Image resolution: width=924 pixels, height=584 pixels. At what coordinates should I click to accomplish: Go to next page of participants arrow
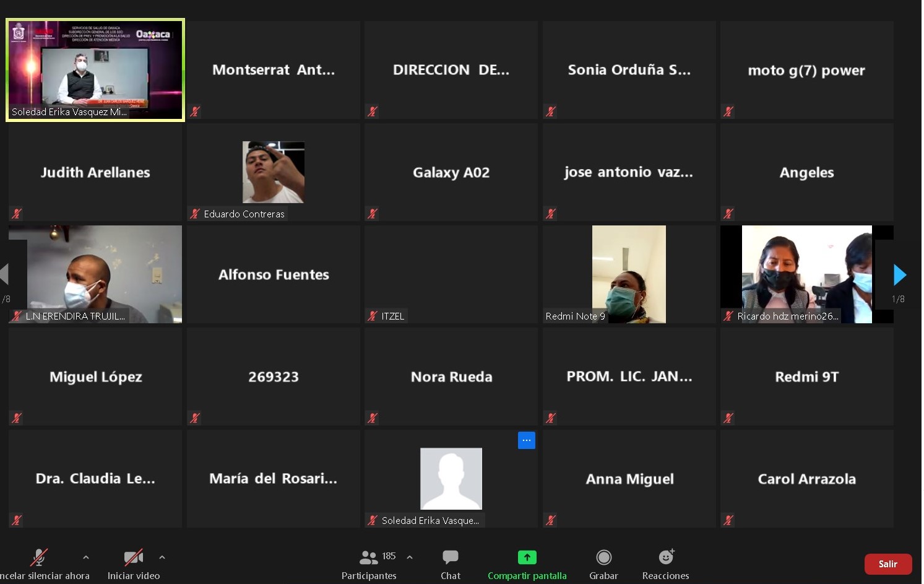click(x=899, y=274)
